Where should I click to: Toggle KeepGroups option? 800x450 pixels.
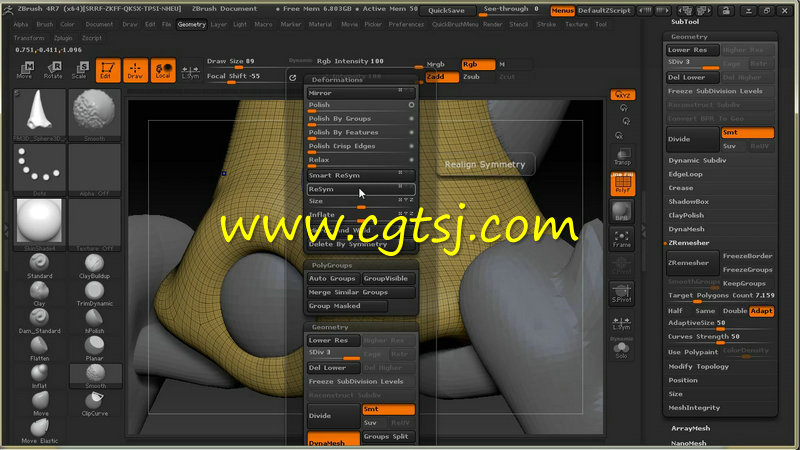pyautogui.click(x=744, y=284)
